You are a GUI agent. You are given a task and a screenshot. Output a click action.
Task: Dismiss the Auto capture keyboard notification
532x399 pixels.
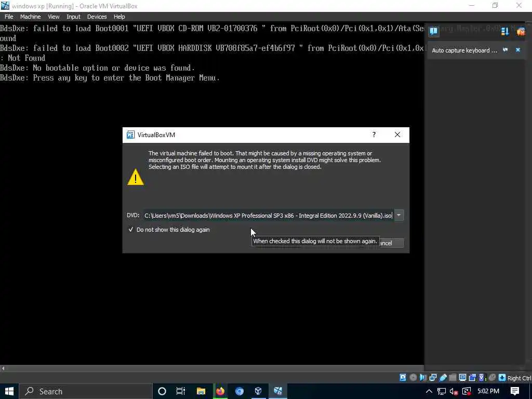pyautogui.click(x=518, y=50)
